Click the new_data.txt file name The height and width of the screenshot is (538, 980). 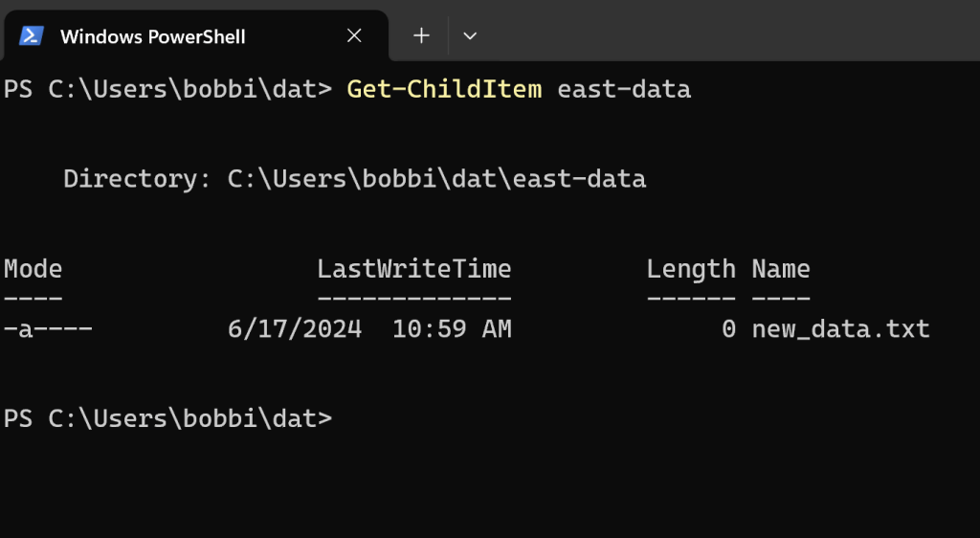(x=840, y=329)
